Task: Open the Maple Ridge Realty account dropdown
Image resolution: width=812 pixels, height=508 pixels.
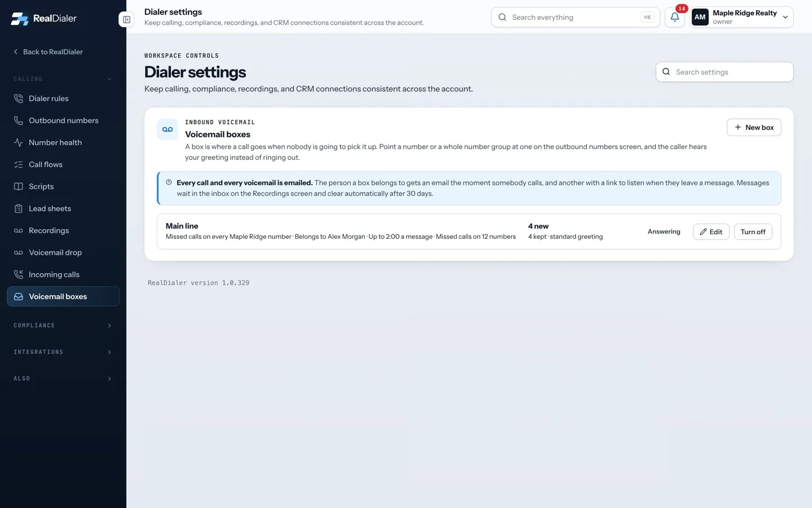Action: point(742,17)
